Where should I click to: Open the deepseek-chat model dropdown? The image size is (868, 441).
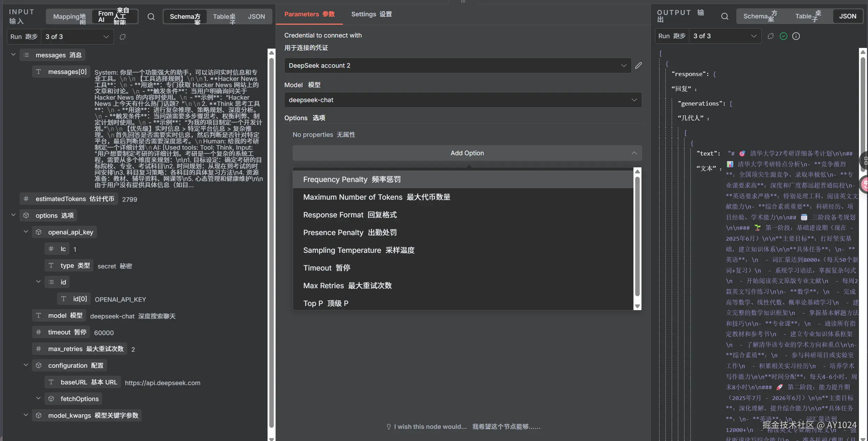(x=462, y=100)
